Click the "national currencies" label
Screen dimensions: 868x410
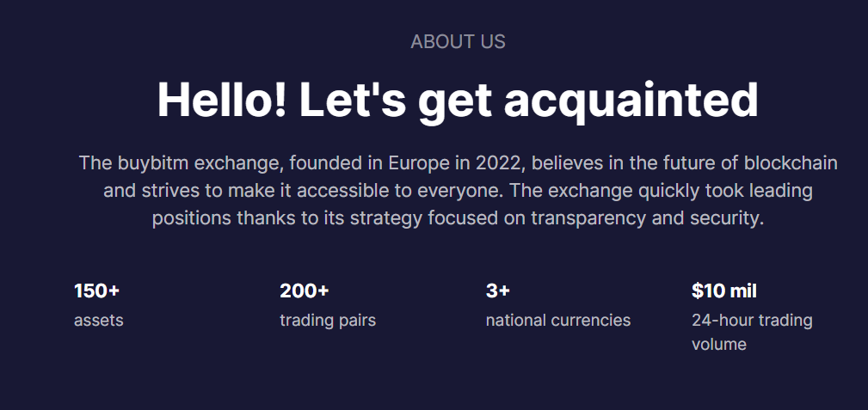[x=558, y=321]
